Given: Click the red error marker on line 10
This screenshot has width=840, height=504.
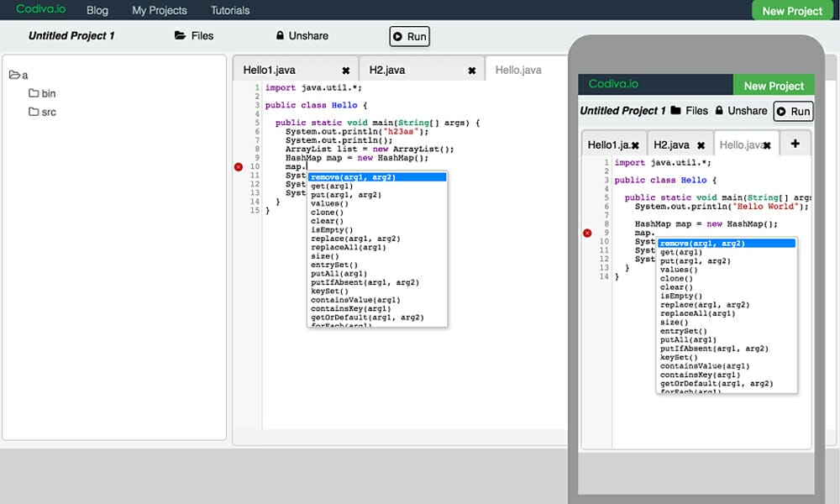Looking at the screenshot, I should 239,167.
